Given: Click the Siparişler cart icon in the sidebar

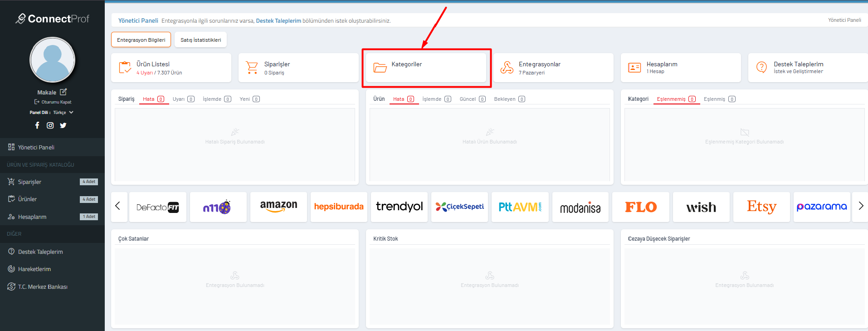Looking at the screenshot, I should [x=11, y=182].
